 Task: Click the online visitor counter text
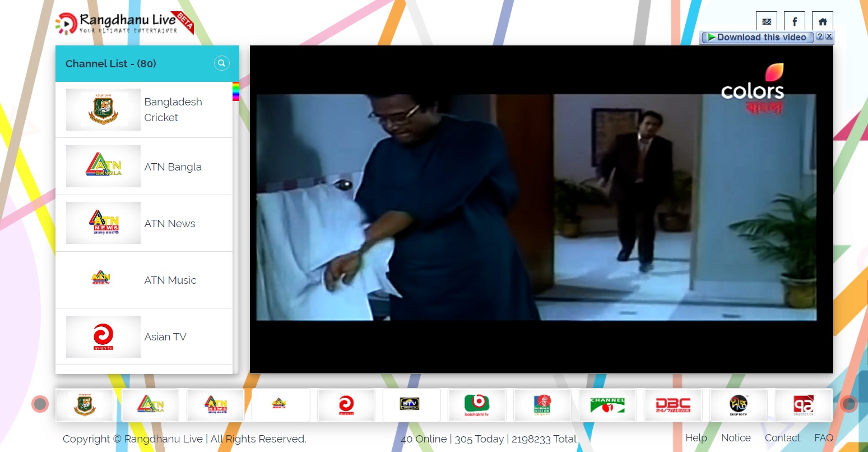(x=489, y=439)
